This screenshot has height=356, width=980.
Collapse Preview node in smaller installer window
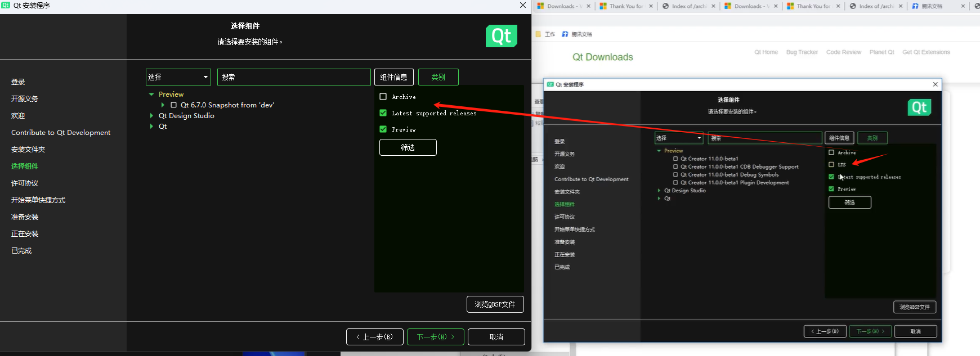tap(659, 151)
